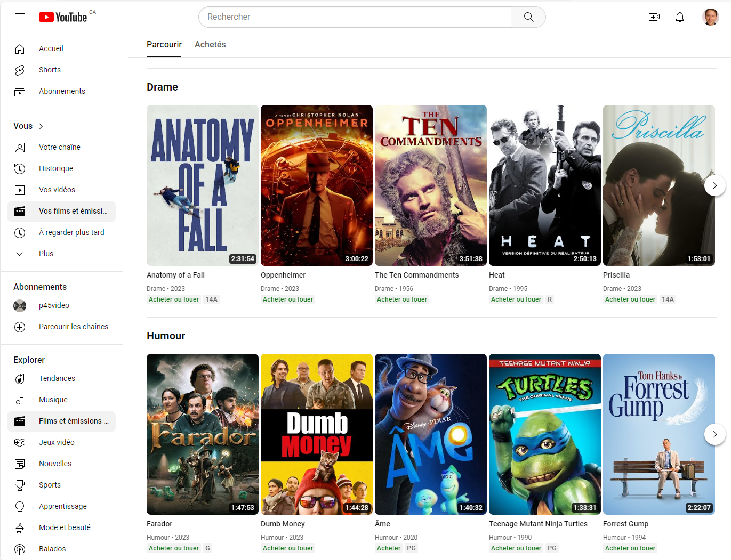
Task: Open the hamburger guide menu
Action: tap(20, 17)
